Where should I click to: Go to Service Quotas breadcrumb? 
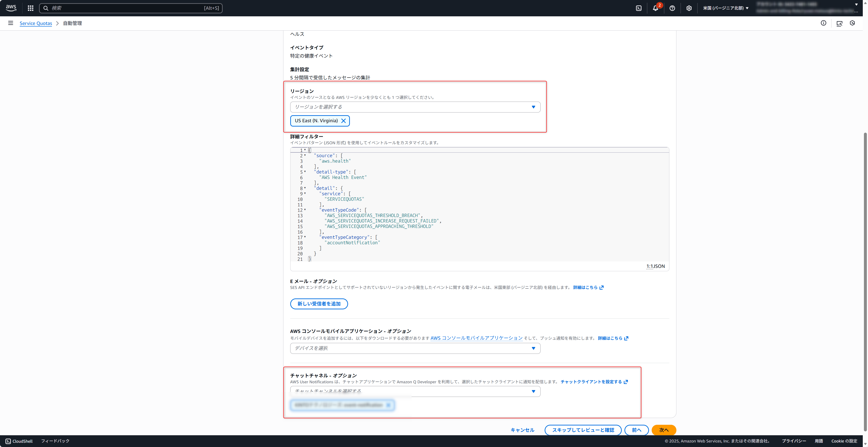point(36,23)
